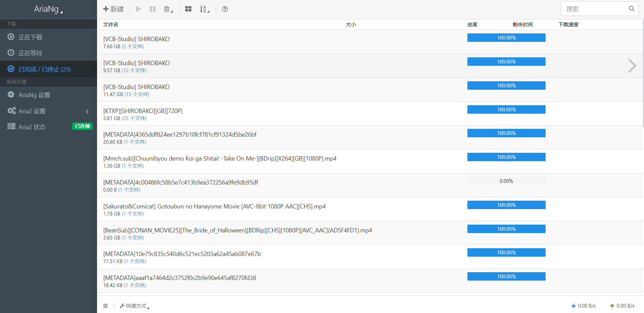Click the help question mark icon
Screen dimensions: 644x313
(x=225, y=9)
